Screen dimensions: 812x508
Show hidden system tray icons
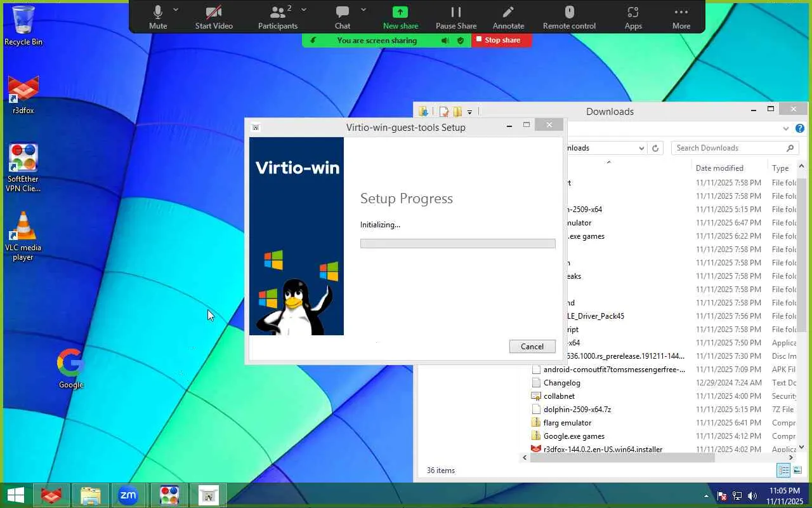[707, 496]
